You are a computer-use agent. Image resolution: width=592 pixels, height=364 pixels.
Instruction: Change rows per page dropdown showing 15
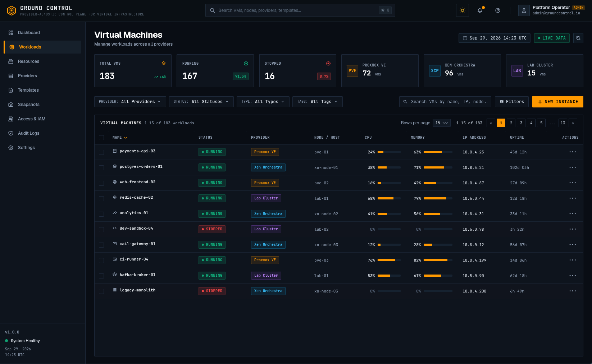pyautogui.click(x=442, y=123)
